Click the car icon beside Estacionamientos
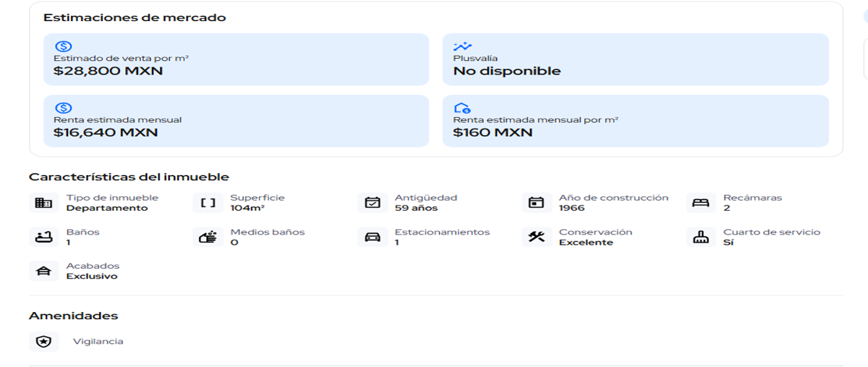868x367 pixels. tap(372, 237)
